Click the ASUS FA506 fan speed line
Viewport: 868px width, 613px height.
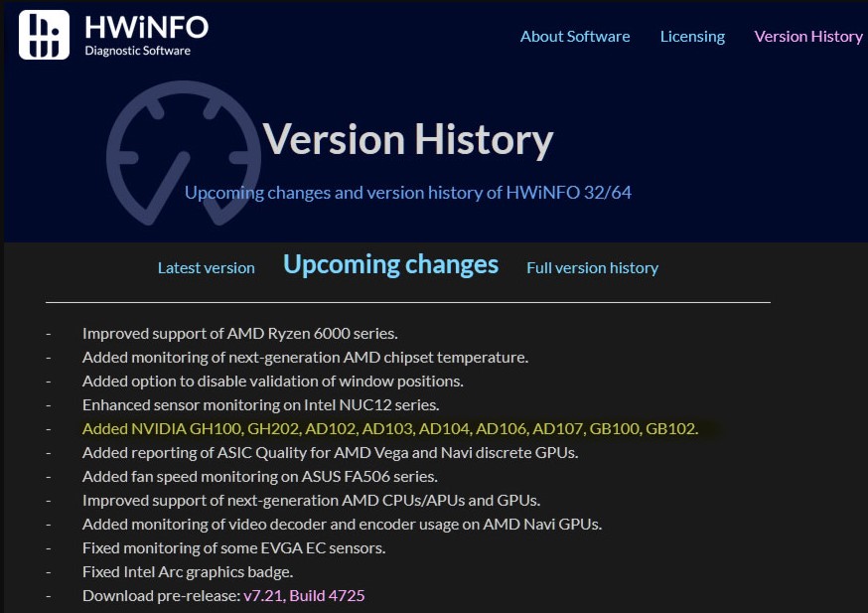pyautogui.click(x=259, y=476)
